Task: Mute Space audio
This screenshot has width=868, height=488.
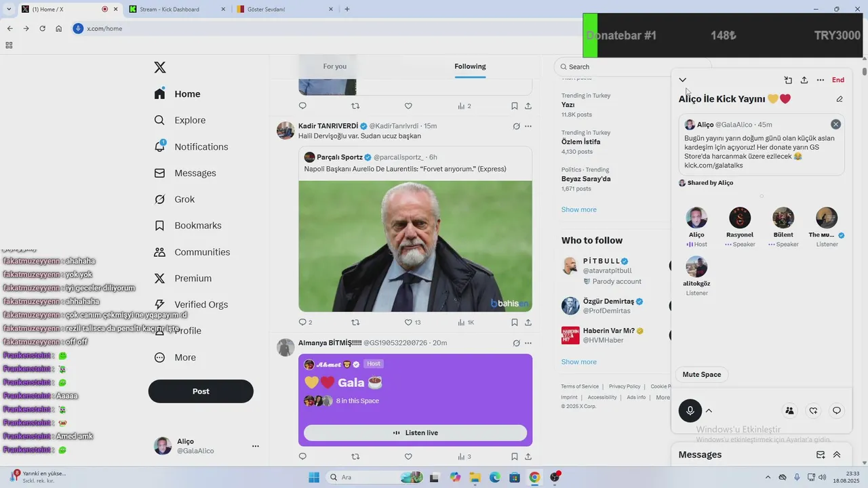Action: click(x=702, y=374)
